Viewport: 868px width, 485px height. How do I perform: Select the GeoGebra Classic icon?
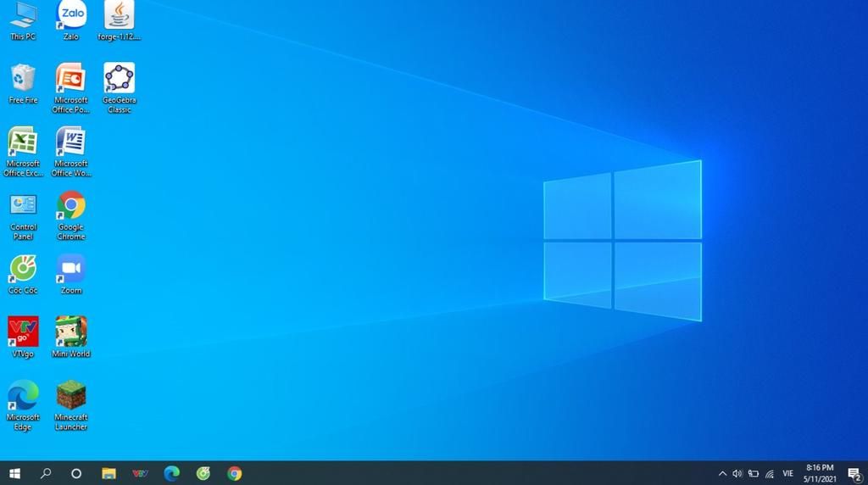point(119,88)
